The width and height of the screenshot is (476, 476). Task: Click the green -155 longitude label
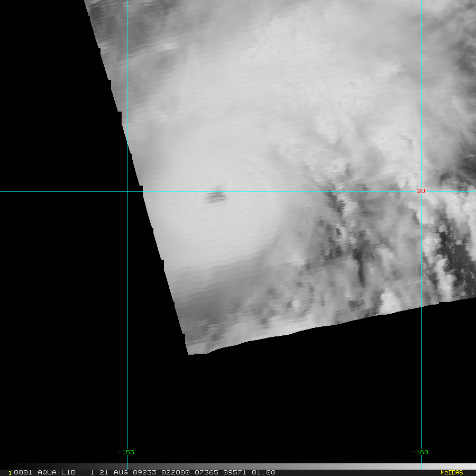(x=126, y=452)
